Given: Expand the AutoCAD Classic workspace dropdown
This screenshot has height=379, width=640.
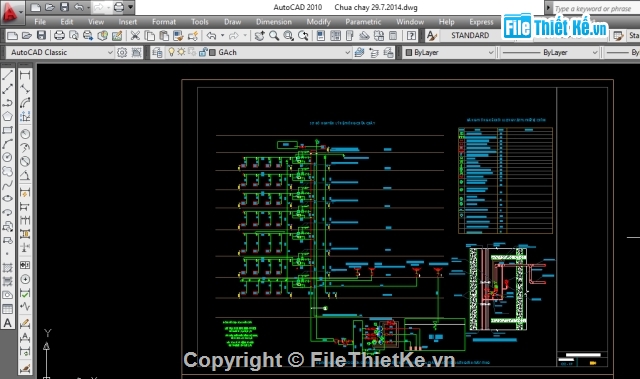Looking at the screenshot, I should click(x=110, y=52).
